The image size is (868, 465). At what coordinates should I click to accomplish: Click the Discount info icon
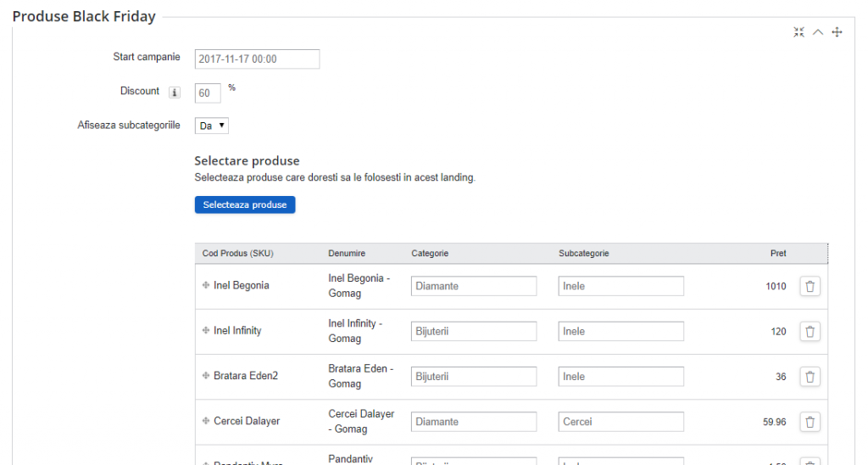(175, 92)
